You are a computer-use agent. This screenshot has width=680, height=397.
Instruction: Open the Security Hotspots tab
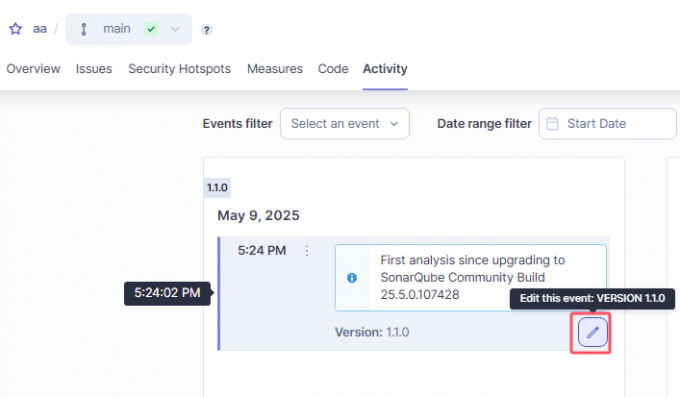pyautogui.click(x=180, y=69)
